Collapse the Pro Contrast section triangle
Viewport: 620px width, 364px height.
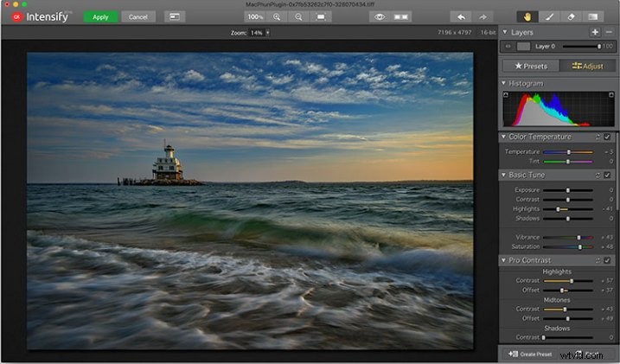(x=504, y=260)
